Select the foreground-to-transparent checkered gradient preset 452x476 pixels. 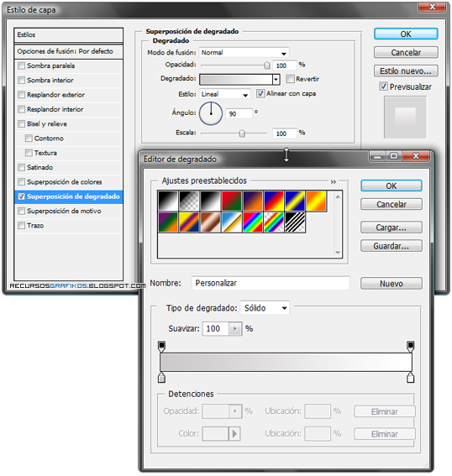189,201
